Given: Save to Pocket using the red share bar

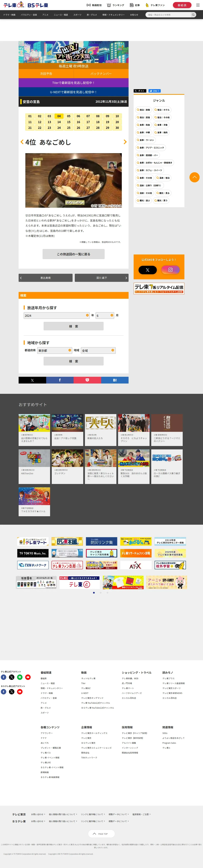Looking at the screenshot, I should (87, 380).
